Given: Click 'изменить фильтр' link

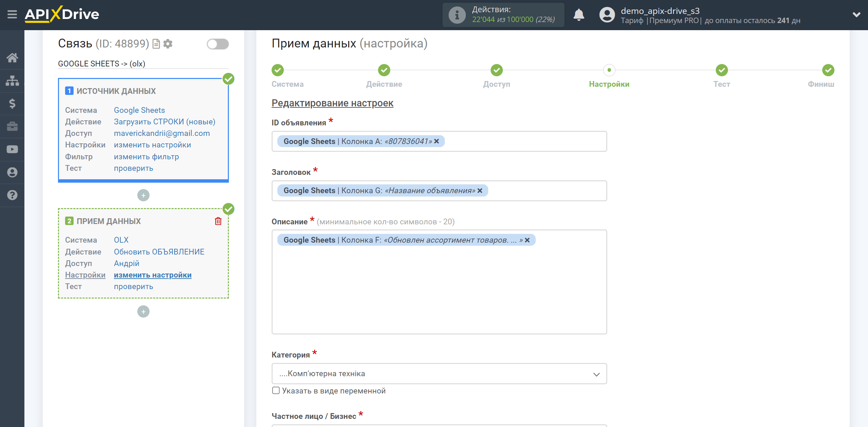Looking at the screenshot, I should pos(146,157).
